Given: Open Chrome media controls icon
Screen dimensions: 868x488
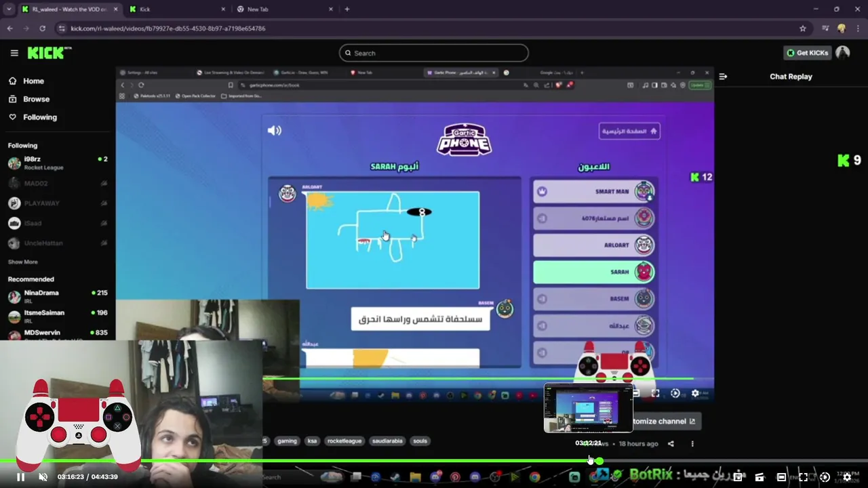Looking at the screenshot, I should pos(825,28).
